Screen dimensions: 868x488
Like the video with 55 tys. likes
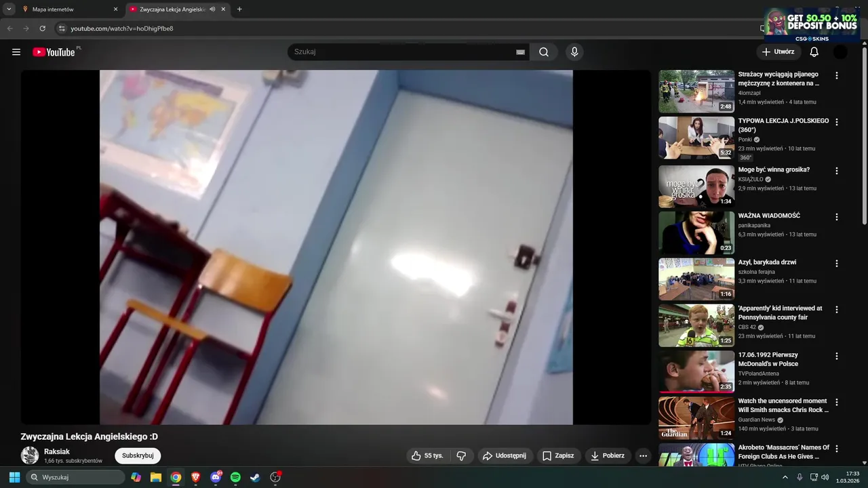tap(427, 456)
